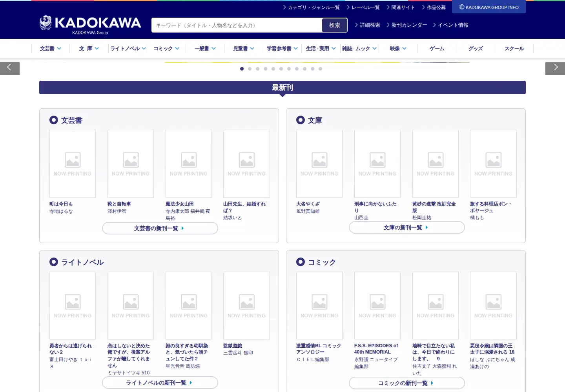
Task: Open レーベル一覧 link
Action: [x=363, y=7]
